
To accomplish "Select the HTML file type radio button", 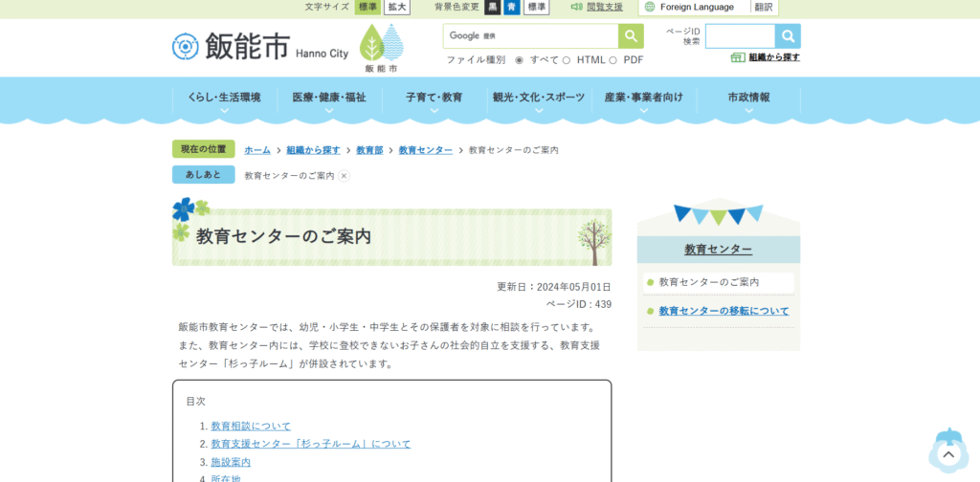I will (567, 60).
